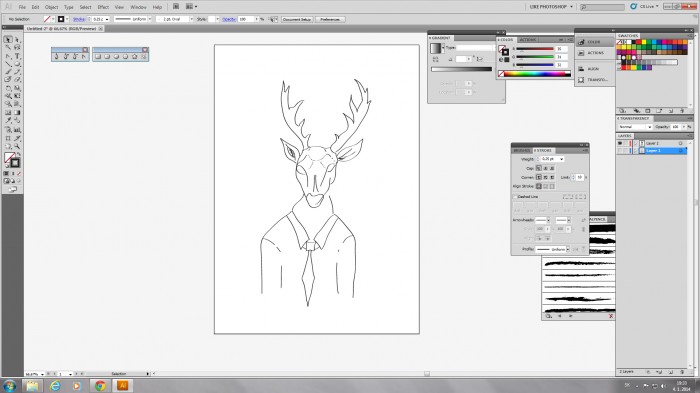Screen dimensions: 700x393
Task: Select the Gradient tool in toolbox
Action: 17,113
